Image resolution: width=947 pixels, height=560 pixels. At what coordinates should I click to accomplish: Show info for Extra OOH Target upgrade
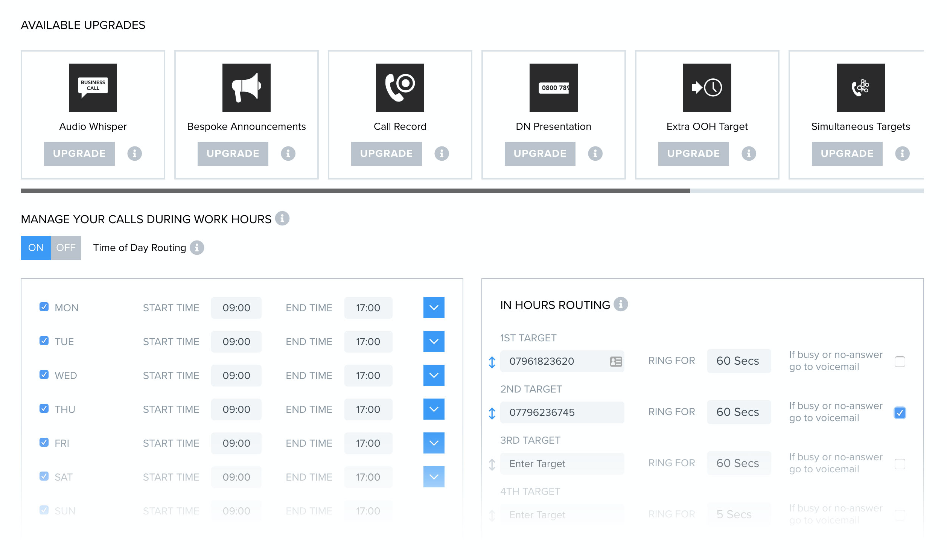749,154
